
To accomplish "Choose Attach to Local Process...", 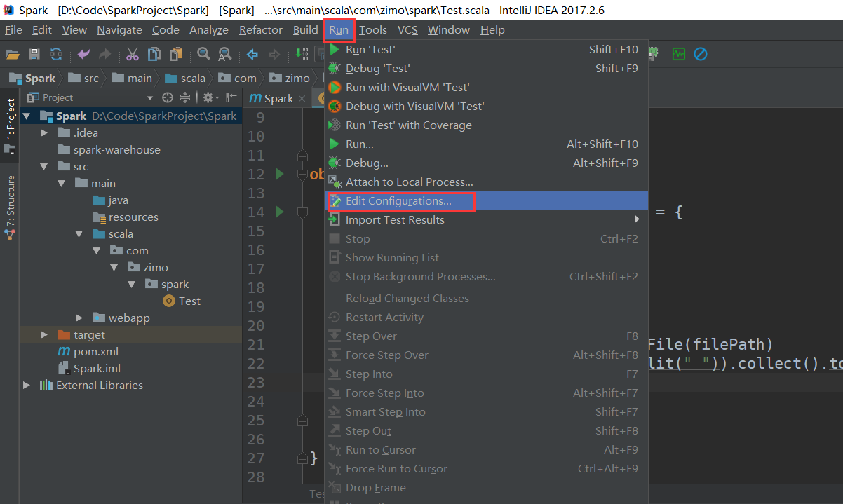I will 486,182.
